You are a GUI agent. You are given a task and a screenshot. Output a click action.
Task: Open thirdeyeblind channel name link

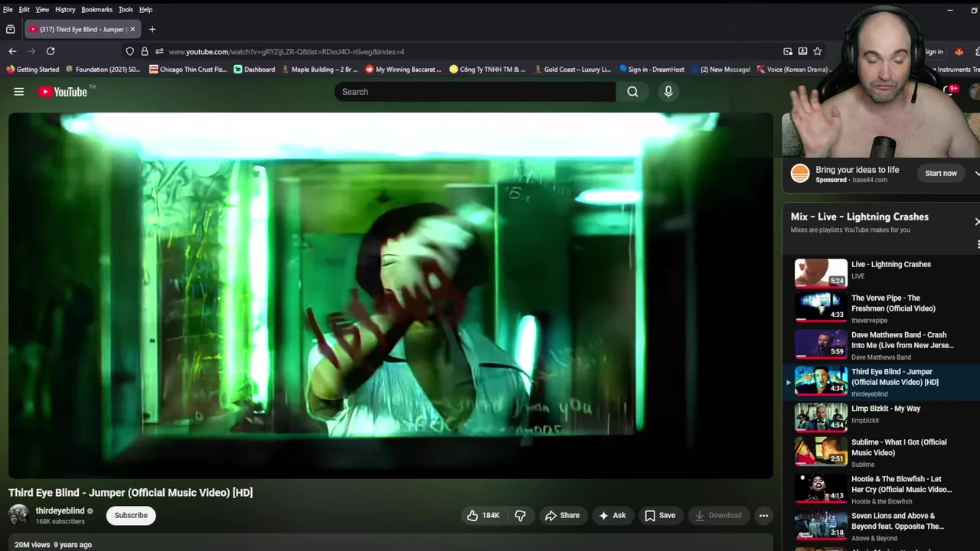pos(60,511)
